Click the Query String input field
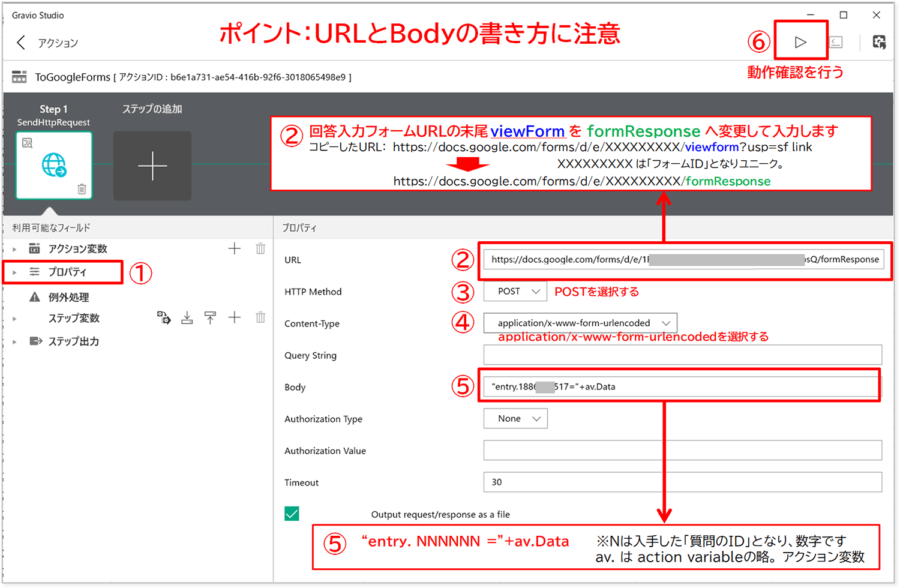900x588 pixels. coord(683,355)
